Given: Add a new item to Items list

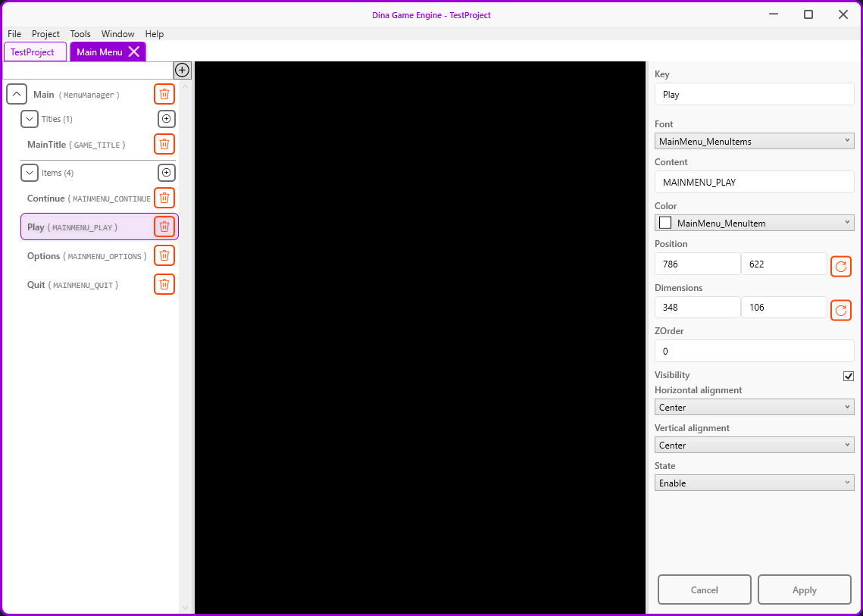Looking at the screenshot, I should (167, 172).
